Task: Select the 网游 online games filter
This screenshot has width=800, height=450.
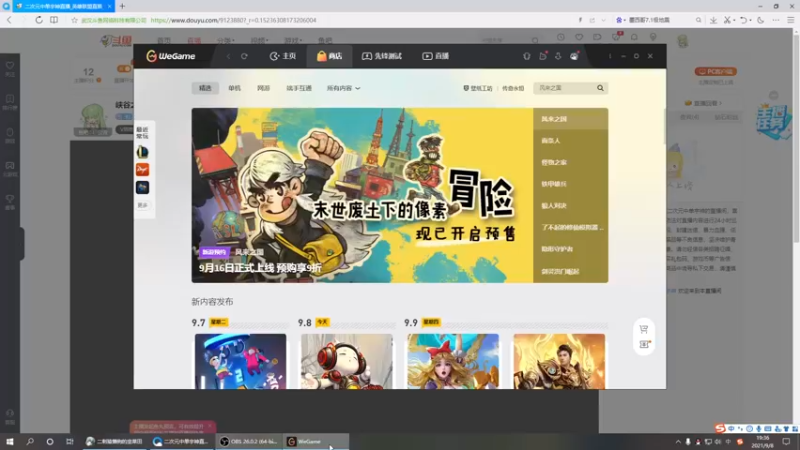Action: tap(263, 88)
